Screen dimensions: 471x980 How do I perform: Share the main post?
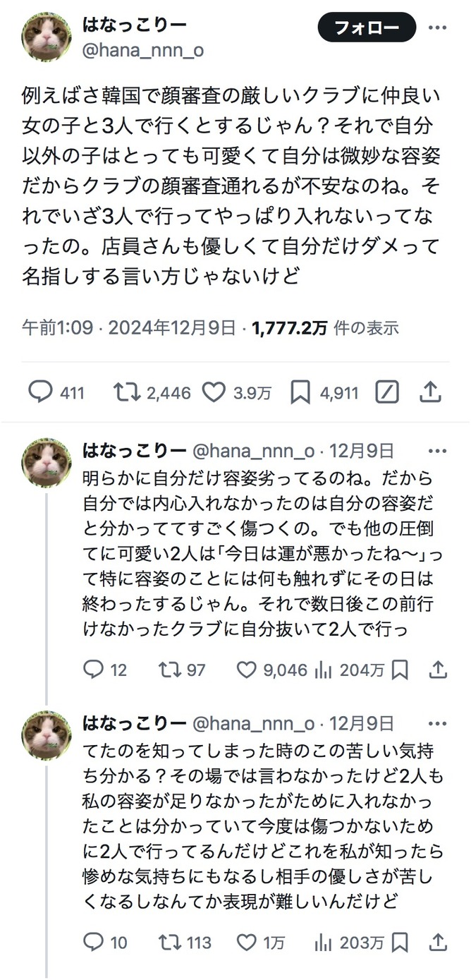[430, 392]
